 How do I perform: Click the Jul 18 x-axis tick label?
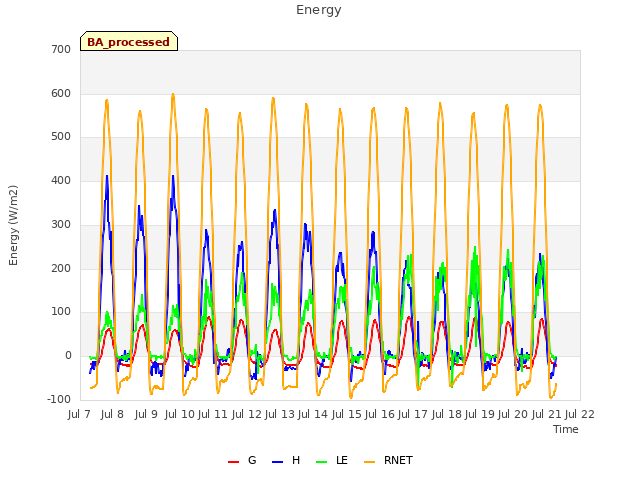447,415
